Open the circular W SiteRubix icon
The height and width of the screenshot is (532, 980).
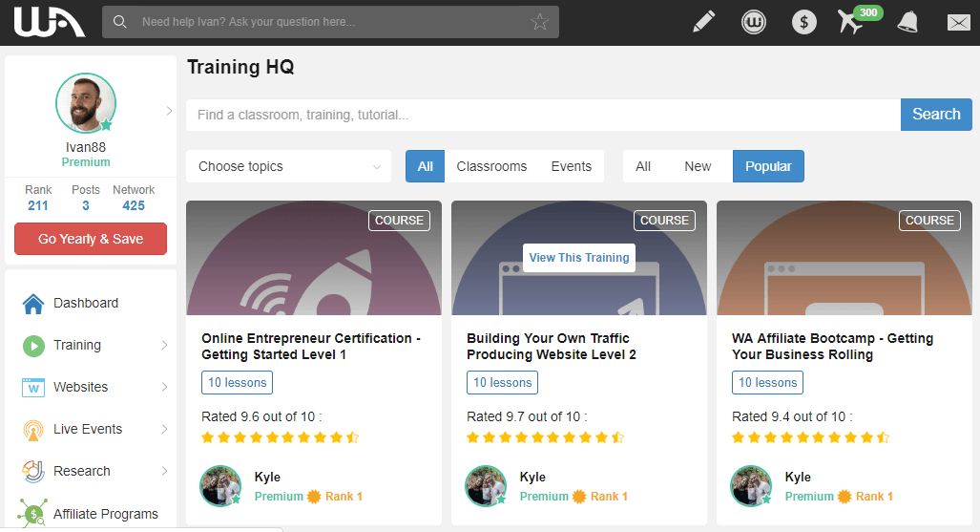pos(754,23)
